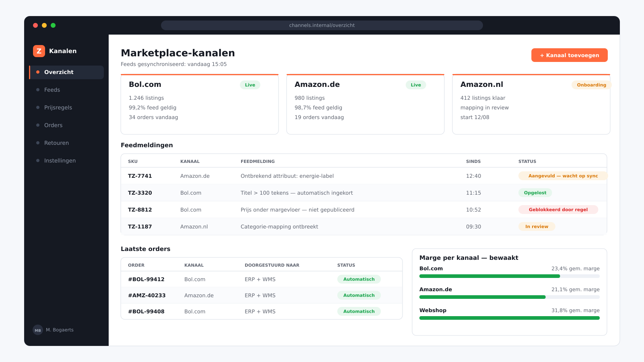Click the Kanaal toevoegen button
Viewport: 644px width, 362px height.
coord(570,55)
